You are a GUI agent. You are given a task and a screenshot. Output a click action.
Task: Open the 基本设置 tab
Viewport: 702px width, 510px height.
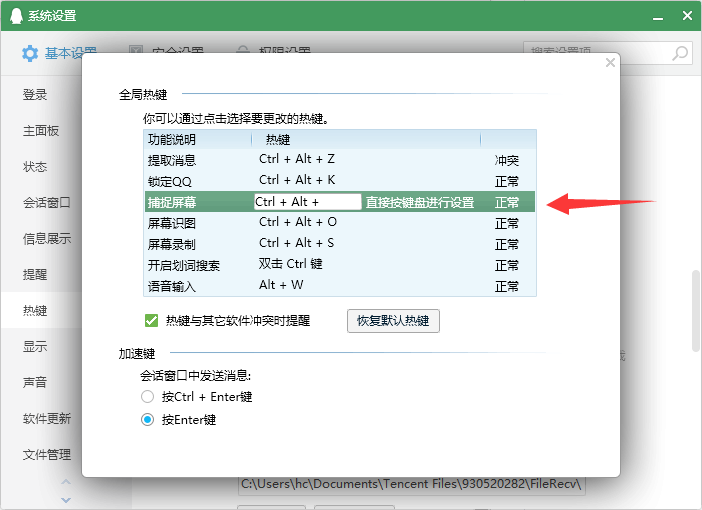click(x=59, y=53)
